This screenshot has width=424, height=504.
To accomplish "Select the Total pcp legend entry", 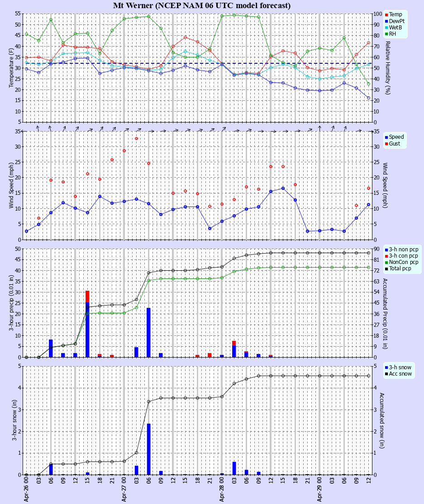I will 403,268.
